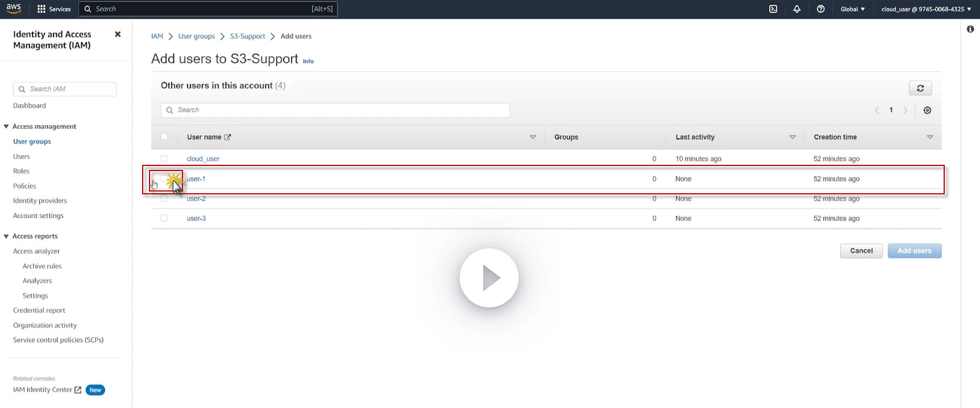Focus the Search IAM sidebar field
This screenshot has width=980, height=408.
[65, 89]
